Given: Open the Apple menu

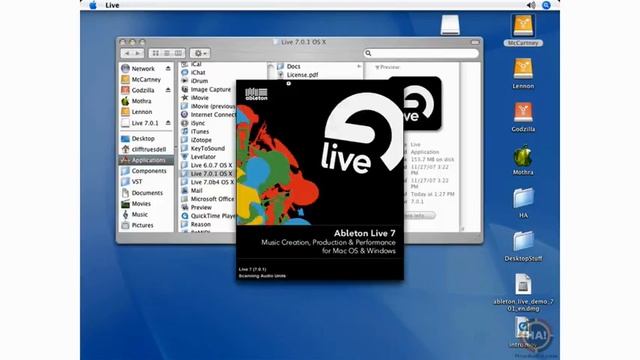Looking at the screenshot, I should coord(93,5).
